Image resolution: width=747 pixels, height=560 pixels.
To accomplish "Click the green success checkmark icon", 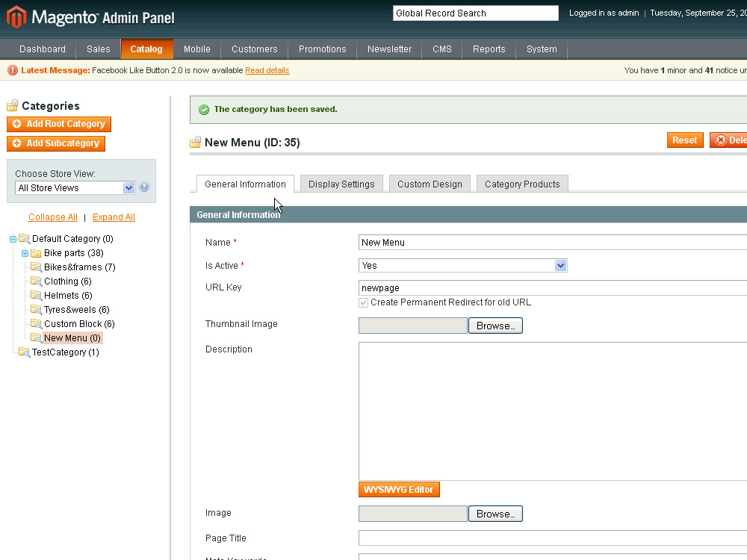I will (204, 110).
